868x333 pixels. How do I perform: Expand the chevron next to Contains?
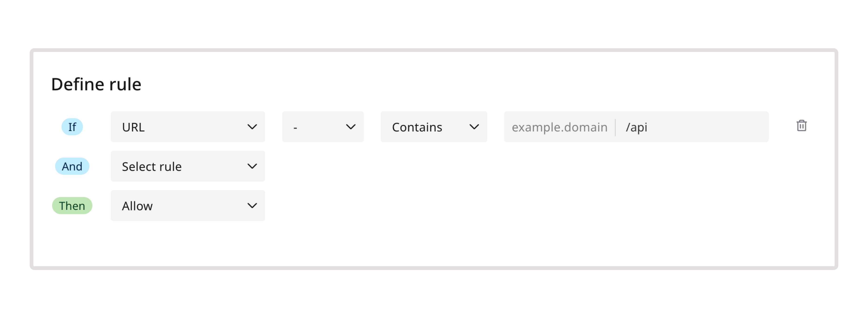coord(475,127)
